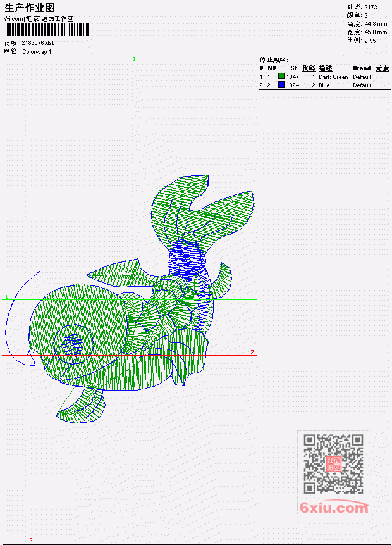The image size is (392, 545).
Task: Click 'Default' brand in the Blue row
Action: pyautogui.click(x=362, y=85)
